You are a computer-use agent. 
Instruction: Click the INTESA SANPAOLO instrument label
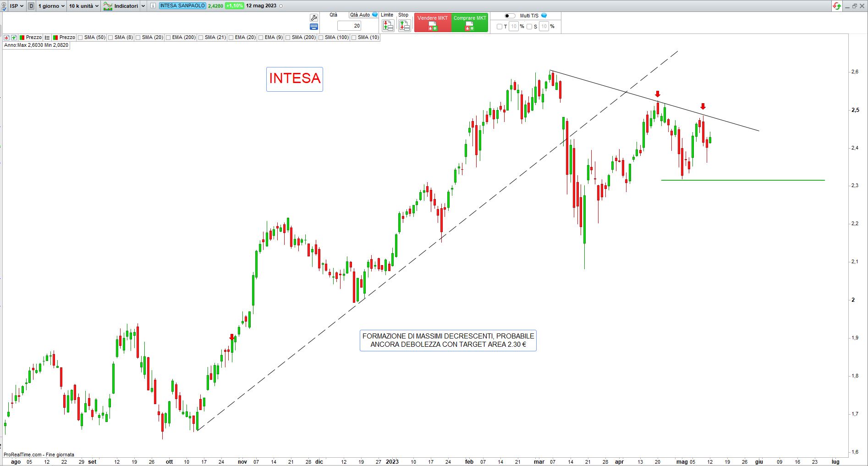tap(182, 6)
